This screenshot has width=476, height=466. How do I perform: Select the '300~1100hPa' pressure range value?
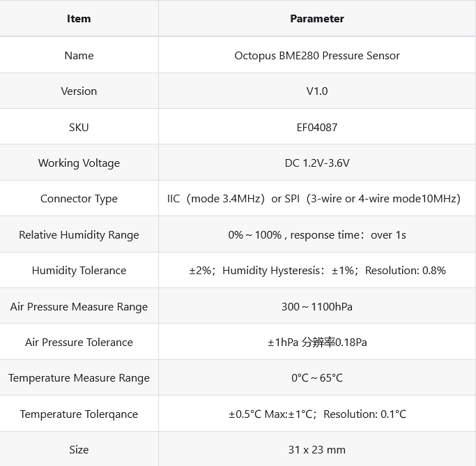[317, 306]
